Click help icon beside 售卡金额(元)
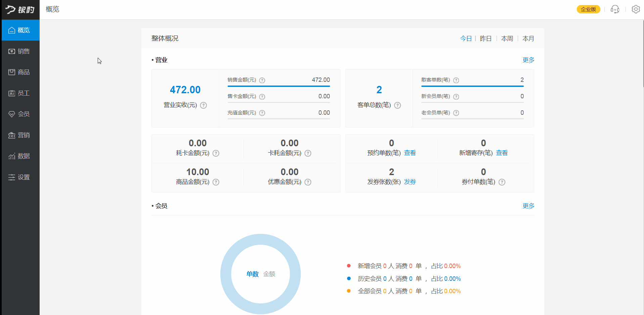The height and width of the screenshot is (315, 644). pyautogui.click(x=262, y=97)
